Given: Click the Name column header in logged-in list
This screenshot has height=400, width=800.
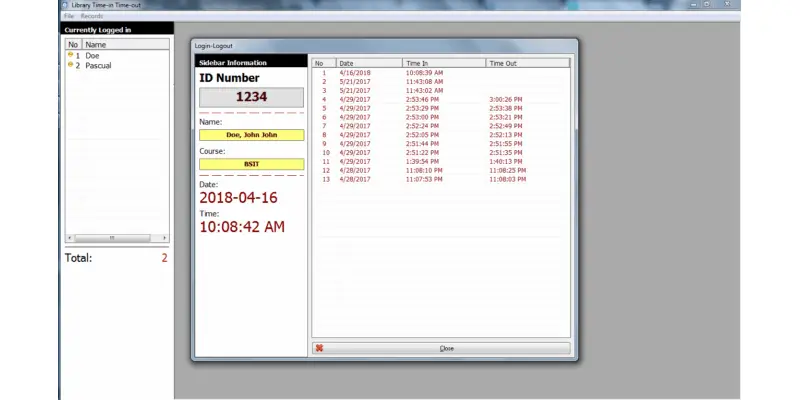Looking at the screenshot, I should coord(126,44).
